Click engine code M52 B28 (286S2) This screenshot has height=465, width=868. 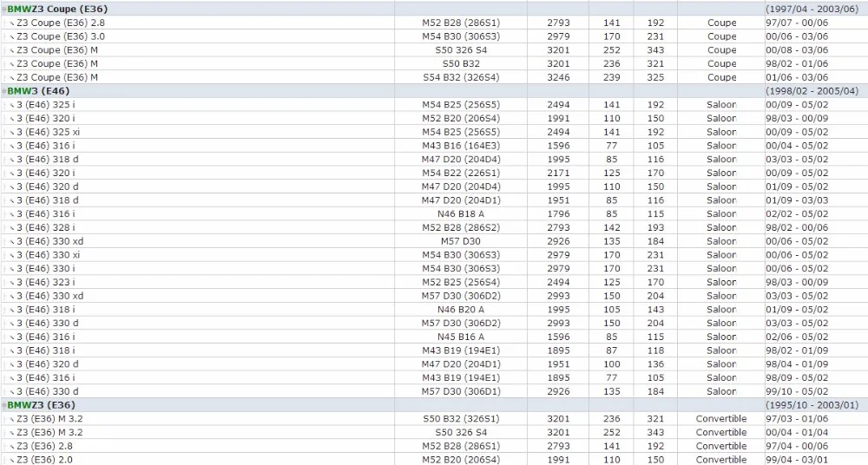[x=461, y=227]
